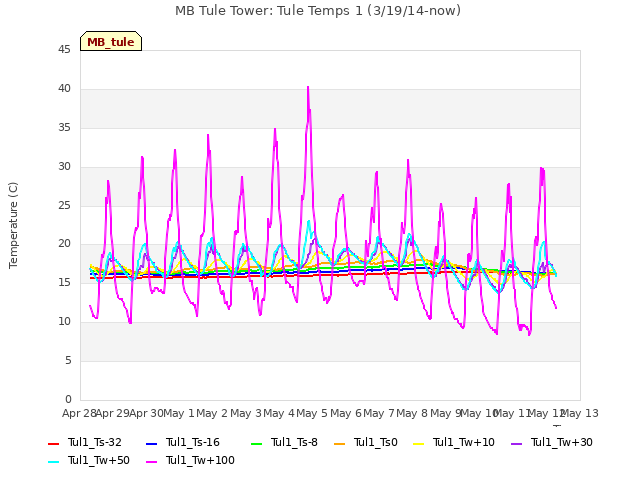Select the Tul1_Tw+30 legend label
Image resolution: width=640 pixels, height=480 pixels.
pyautogui.click(x=562, y=442)
